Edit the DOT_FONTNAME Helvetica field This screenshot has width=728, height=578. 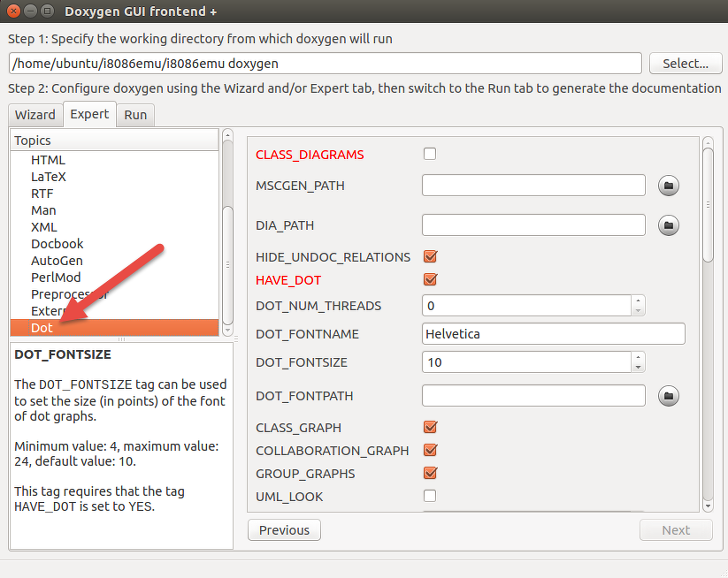(553, 334)
